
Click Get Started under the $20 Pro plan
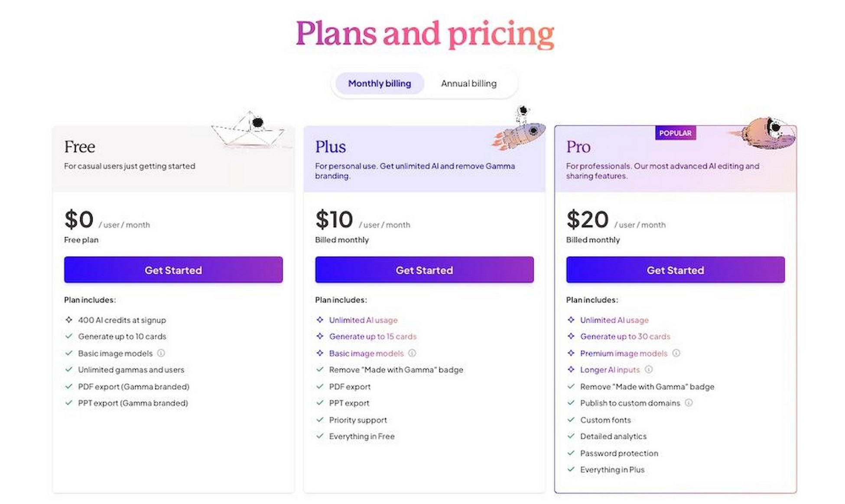tap(675, 270)
